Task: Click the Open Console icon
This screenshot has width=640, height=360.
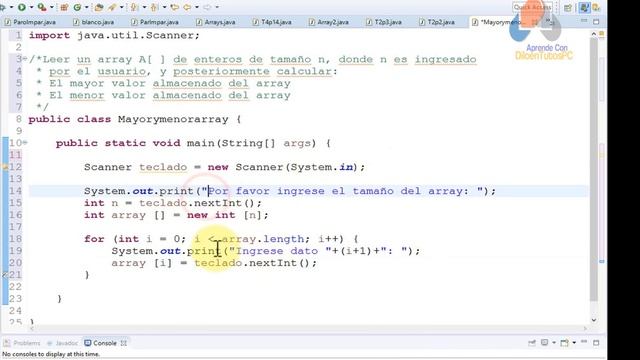Action: click(565, 342)
